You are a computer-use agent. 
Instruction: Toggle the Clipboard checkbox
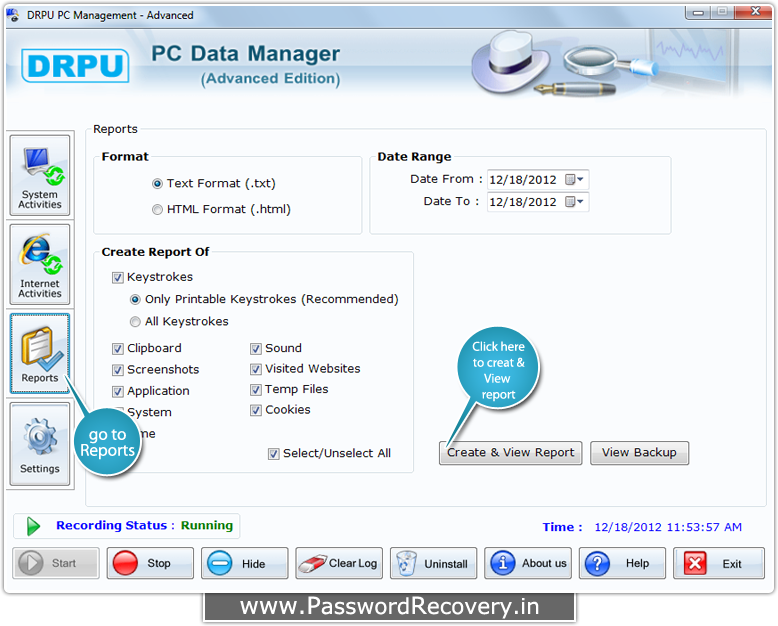click(x=118, y=349)
